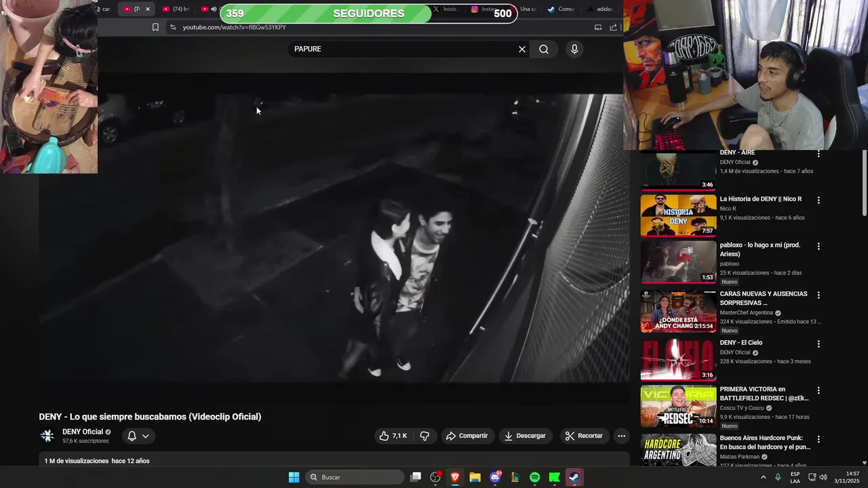Open options menu for DENY - AIRE
Viewport: 868px width, 488px height.
[818, 154]
